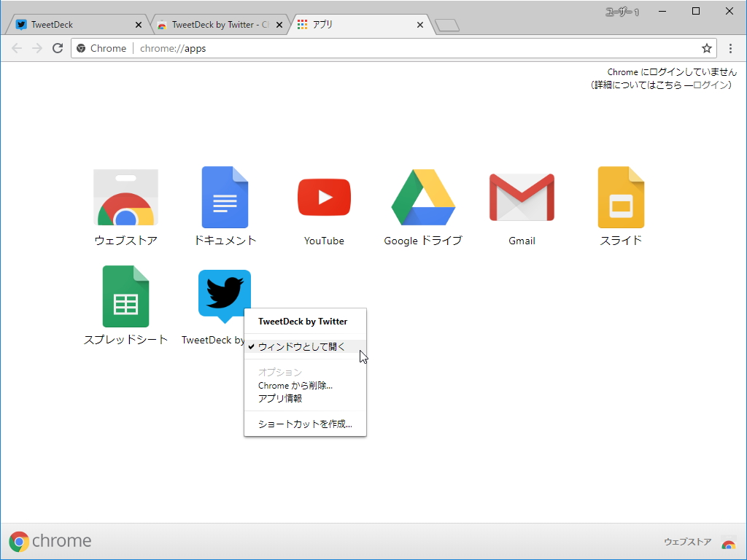Click ショートカットを作成 in the context menu
Viewport: 747px width, 560px height.
[304, 423]
